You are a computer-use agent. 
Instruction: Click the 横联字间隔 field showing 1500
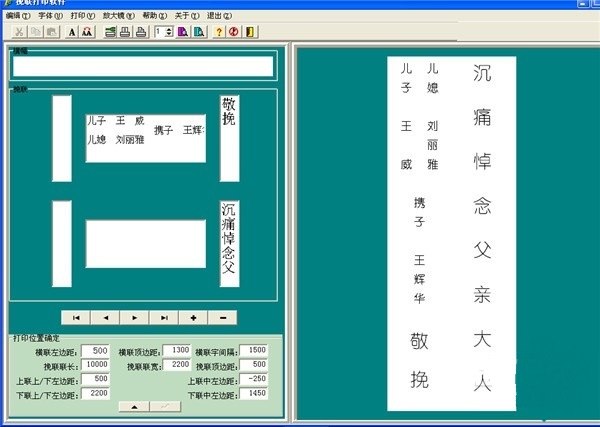tap(253, 350)
